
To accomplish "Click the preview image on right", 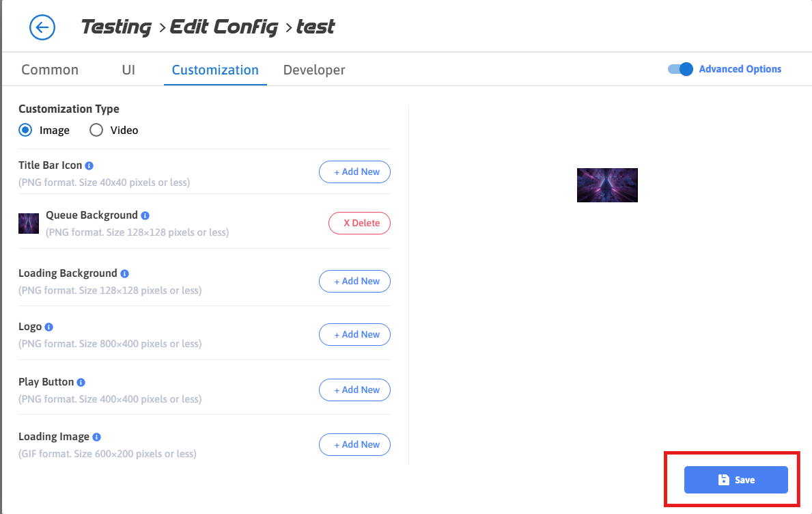I will click(x=607, y=185).
